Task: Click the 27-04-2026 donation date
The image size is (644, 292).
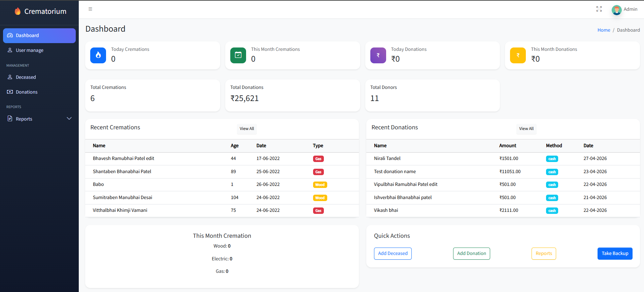Action: coord(595,158)
